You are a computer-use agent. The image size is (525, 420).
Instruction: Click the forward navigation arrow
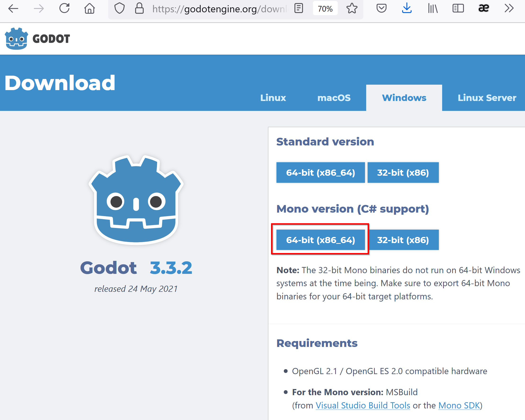(39, 9)
